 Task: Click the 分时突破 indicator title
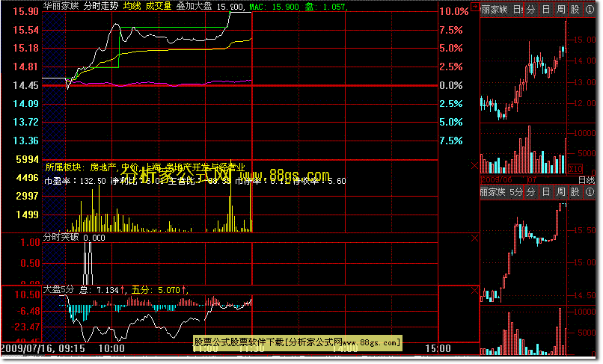click(61, 237)
